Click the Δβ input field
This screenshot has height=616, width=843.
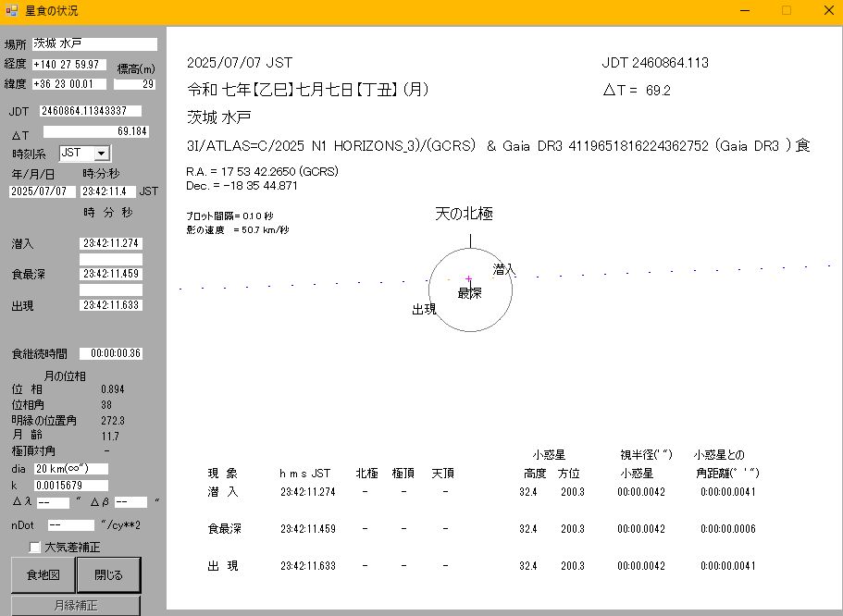[x=130, y=502]
